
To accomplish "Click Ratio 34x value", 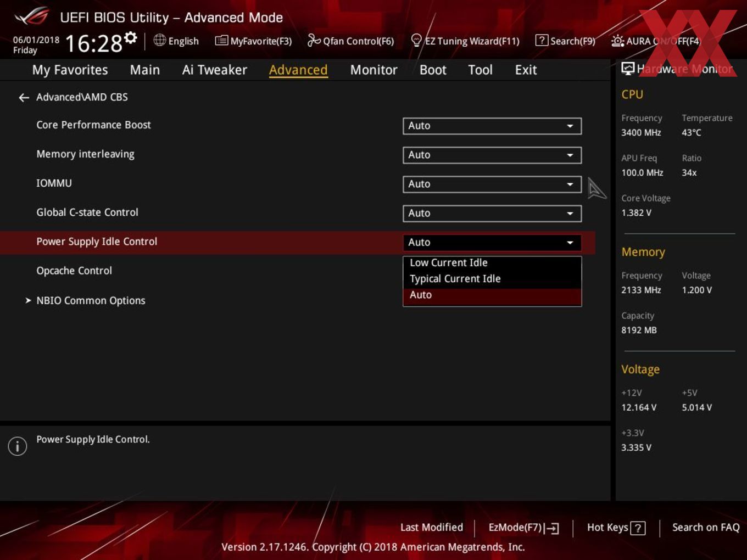I will coord(689,173).
